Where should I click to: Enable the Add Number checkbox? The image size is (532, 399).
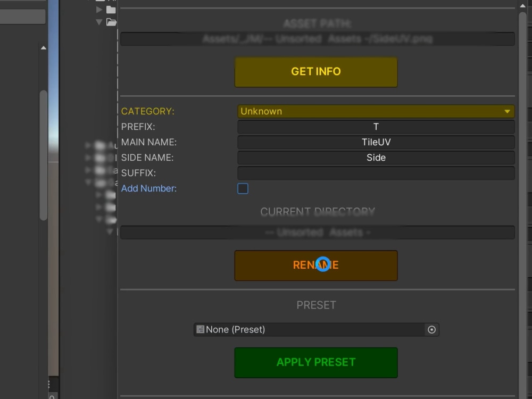click(x=243, y=188)
